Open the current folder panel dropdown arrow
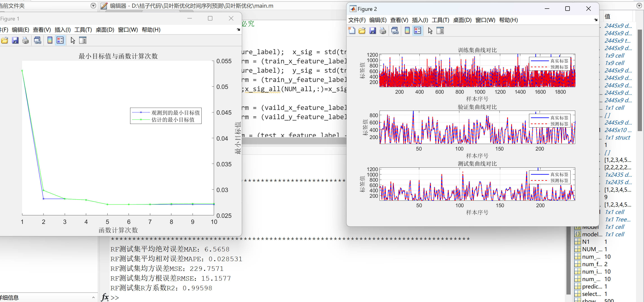The width and height of the screenshot is (644, 302). 93,5
